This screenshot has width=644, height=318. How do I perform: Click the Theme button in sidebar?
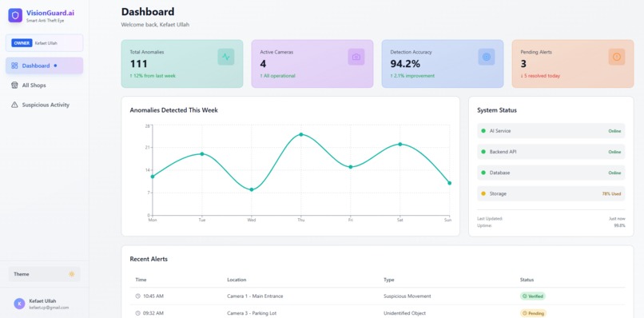click(45, 274)
